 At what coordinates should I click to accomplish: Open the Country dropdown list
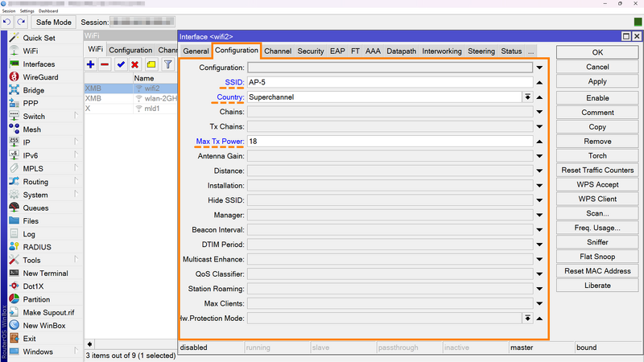point(528,97)
